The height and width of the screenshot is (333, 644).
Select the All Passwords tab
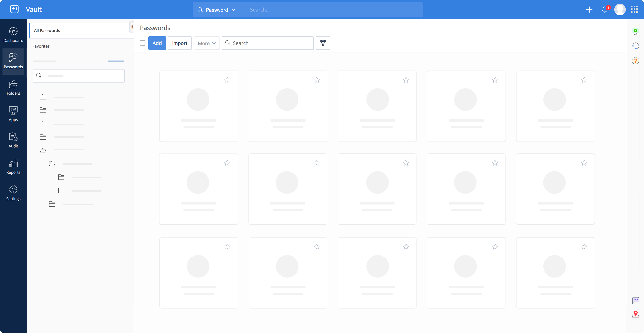tap(47, 30)
